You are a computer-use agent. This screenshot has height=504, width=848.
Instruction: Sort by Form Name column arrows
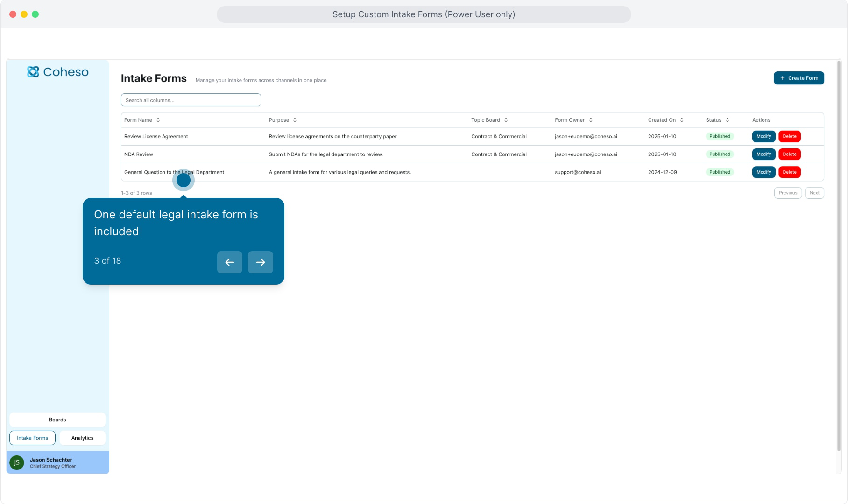[158, 120]
